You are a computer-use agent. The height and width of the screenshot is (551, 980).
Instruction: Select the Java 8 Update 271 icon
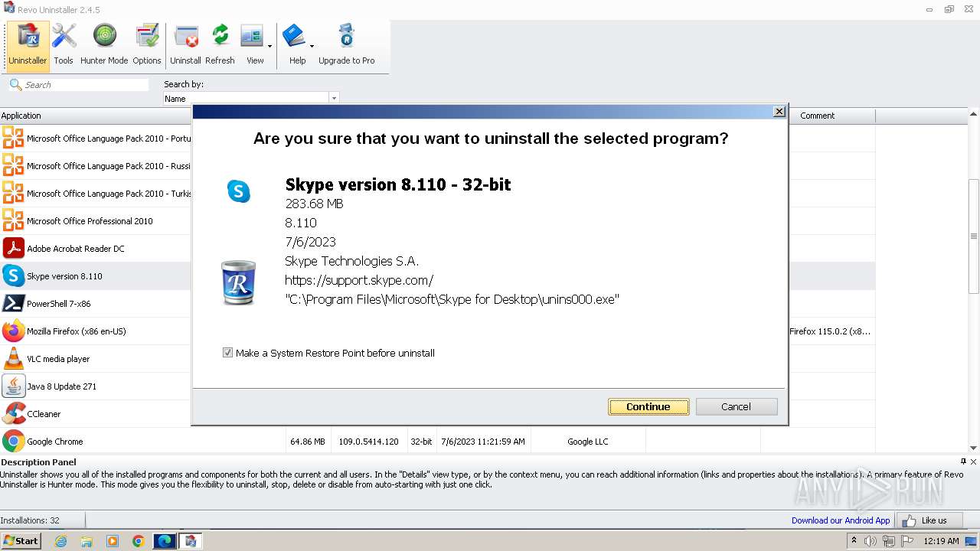point(13,386)
